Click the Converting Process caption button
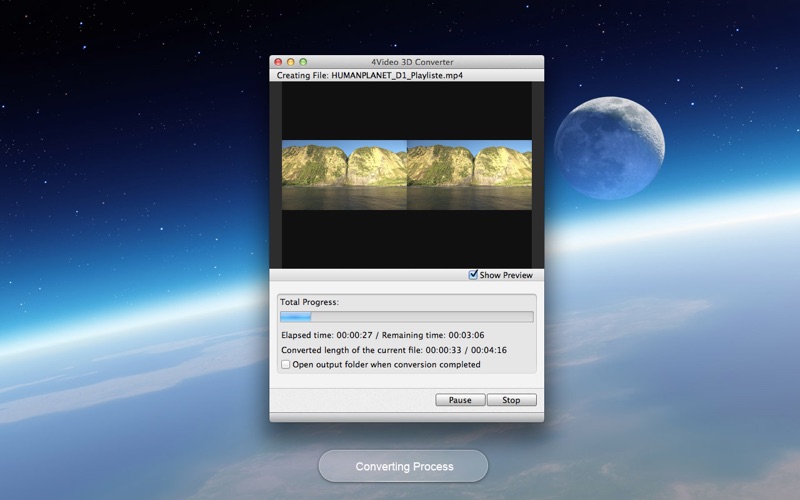This screenshot has height=500, width=800. pos(404,466)
